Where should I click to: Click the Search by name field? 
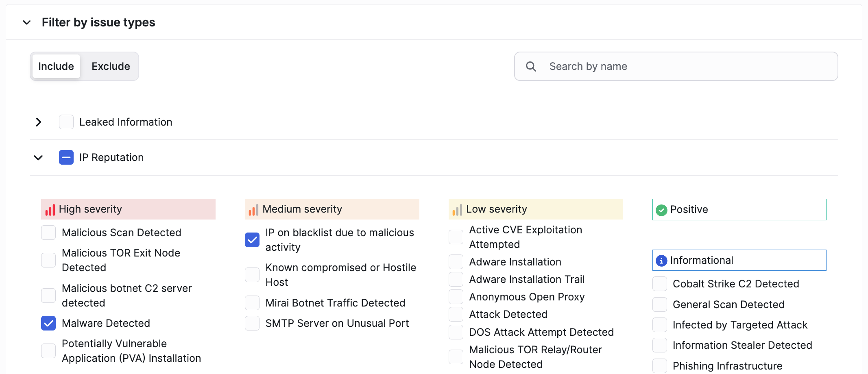(x=676, y=66)
